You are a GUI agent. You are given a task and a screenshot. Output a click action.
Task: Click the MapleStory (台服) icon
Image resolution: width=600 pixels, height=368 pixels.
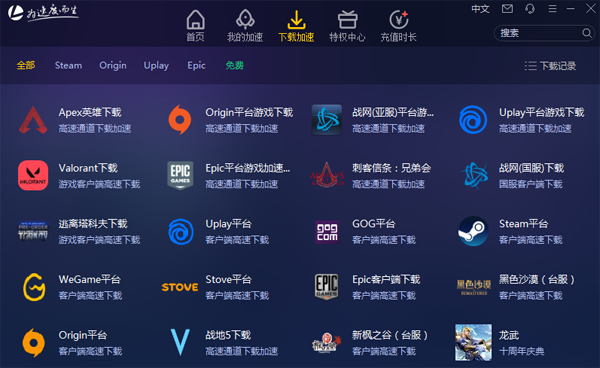326,343
